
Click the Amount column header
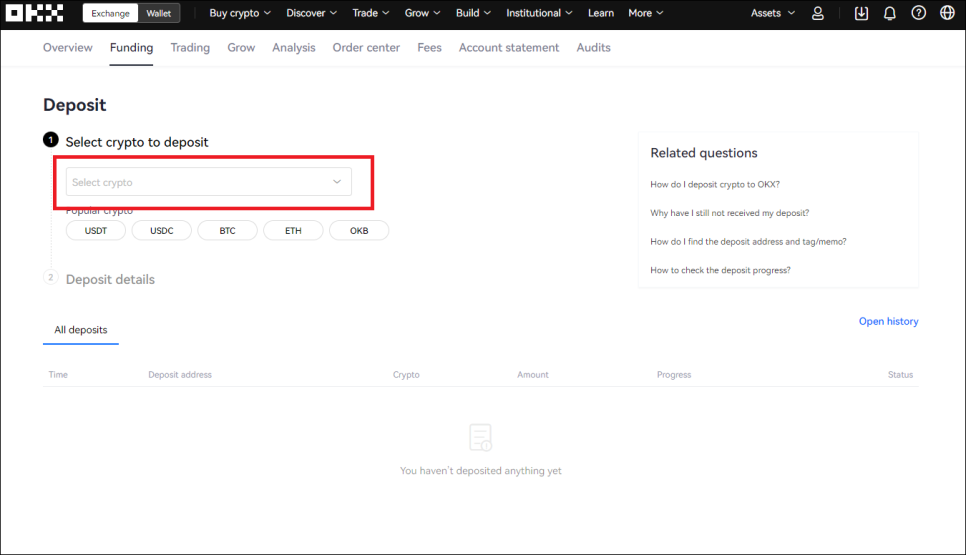(x=532, y=375)
